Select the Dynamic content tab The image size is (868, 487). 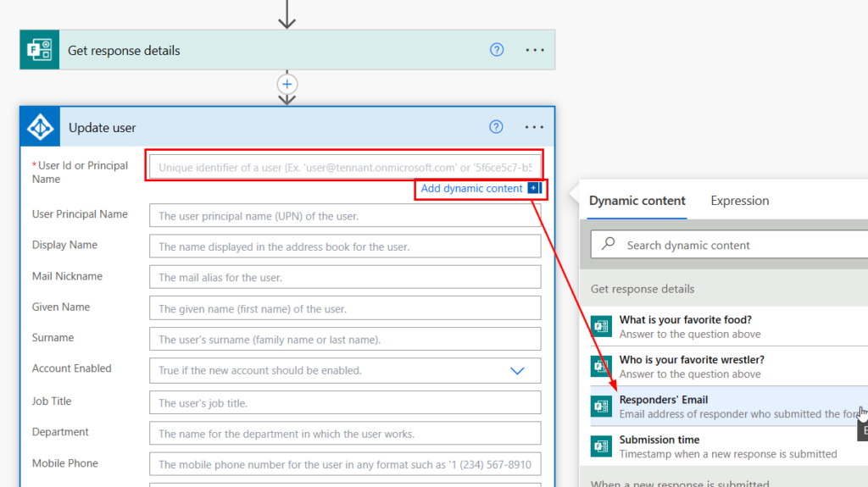point(637,201)
